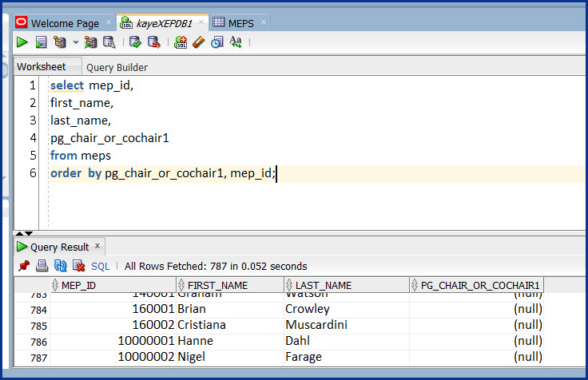
Task: Click 'from meps' on line 5
Action: coord(81,156)
